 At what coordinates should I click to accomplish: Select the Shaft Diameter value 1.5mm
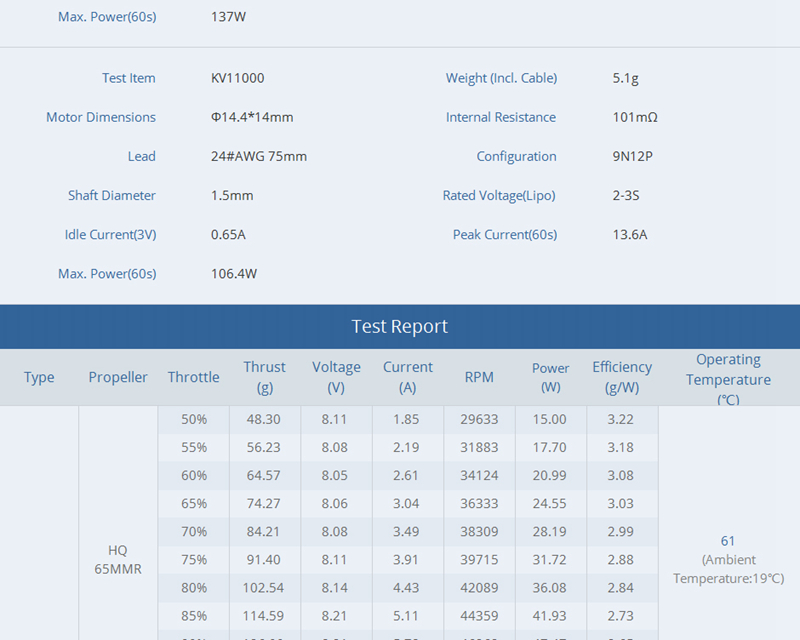pos(232,195)
